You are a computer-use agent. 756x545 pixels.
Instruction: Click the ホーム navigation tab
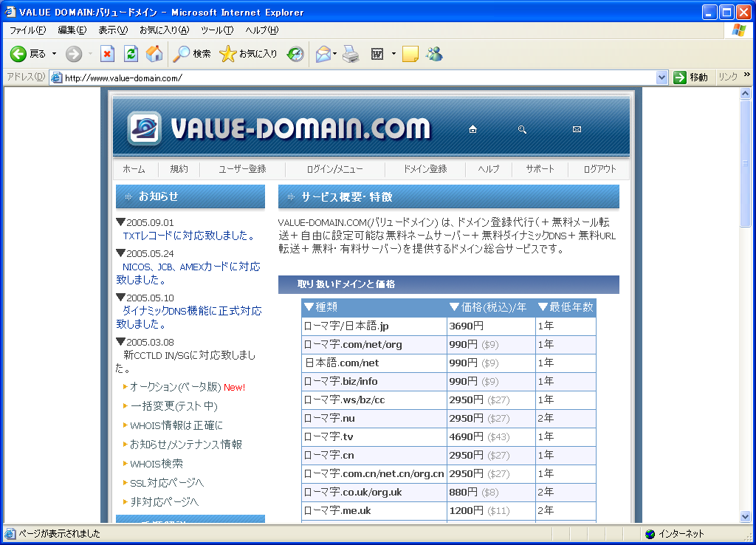pos(134,169)
